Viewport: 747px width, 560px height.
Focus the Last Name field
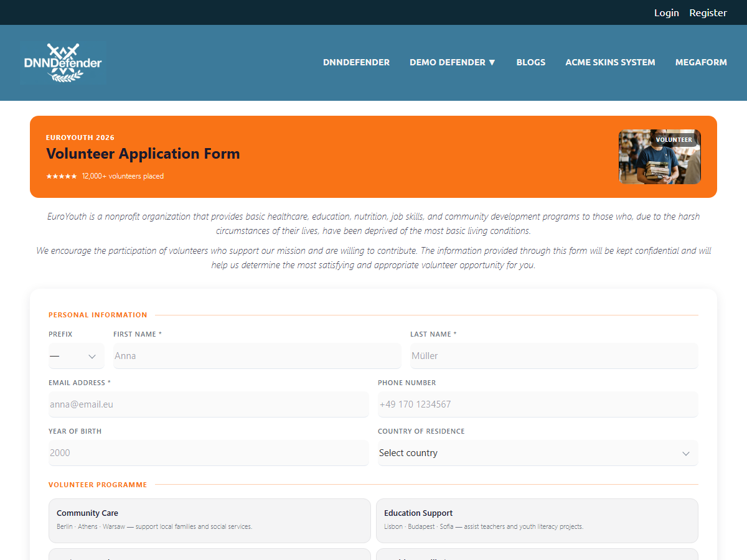554,356
